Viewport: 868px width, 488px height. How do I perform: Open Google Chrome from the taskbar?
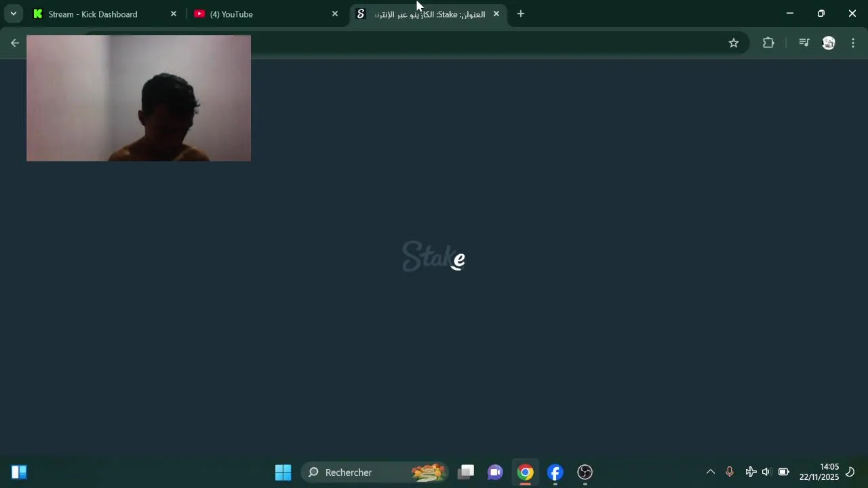click(525, 472)
